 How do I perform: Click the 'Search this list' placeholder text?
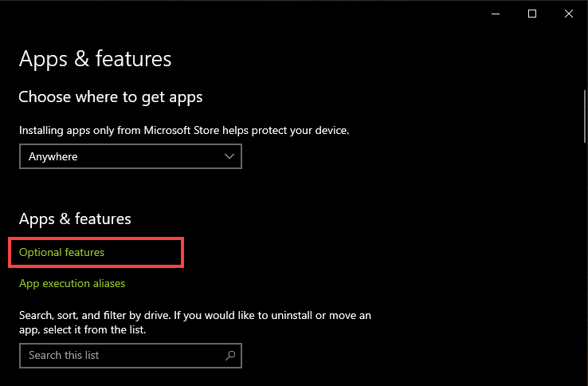(64, 355)
